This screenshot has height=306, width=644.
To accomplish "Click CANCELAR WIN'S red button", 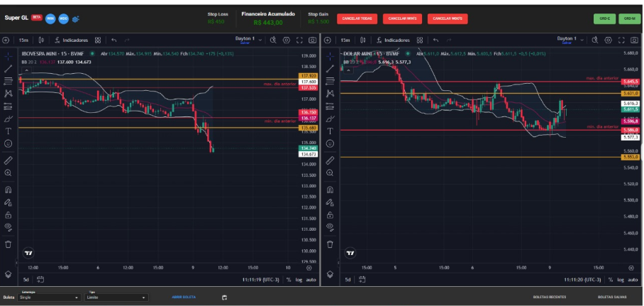I will [x=402, y=19].
